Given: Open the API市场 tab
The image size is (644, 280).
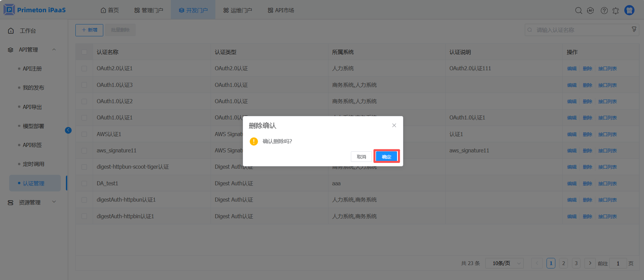Looking at the screenshot, I should 281,10.
